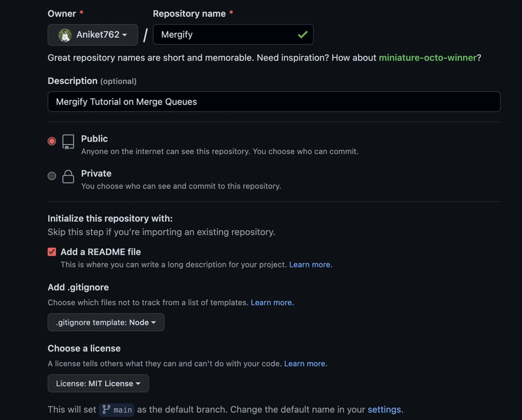
Task: Click the Public label heading
Action: [x=94, y=139]
